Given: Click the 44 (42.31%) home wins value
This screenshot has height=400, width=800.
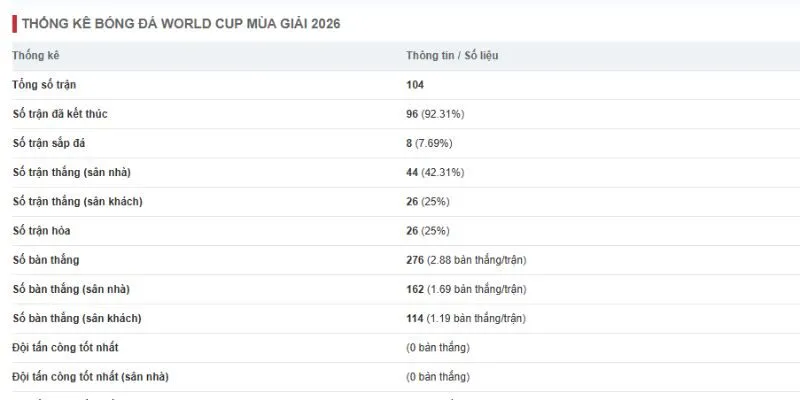Looking at the screenshot, I should coord(435,172).
